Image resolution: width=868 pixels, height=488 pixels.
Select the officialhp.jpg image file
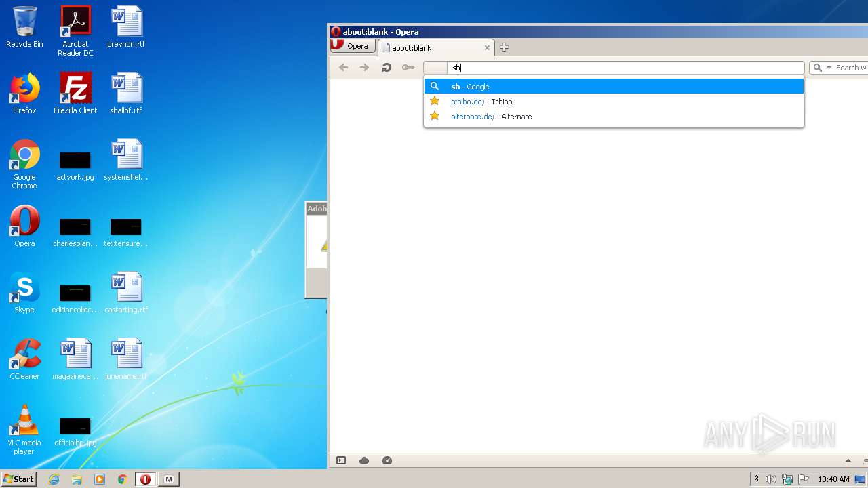tap(75, 432)
